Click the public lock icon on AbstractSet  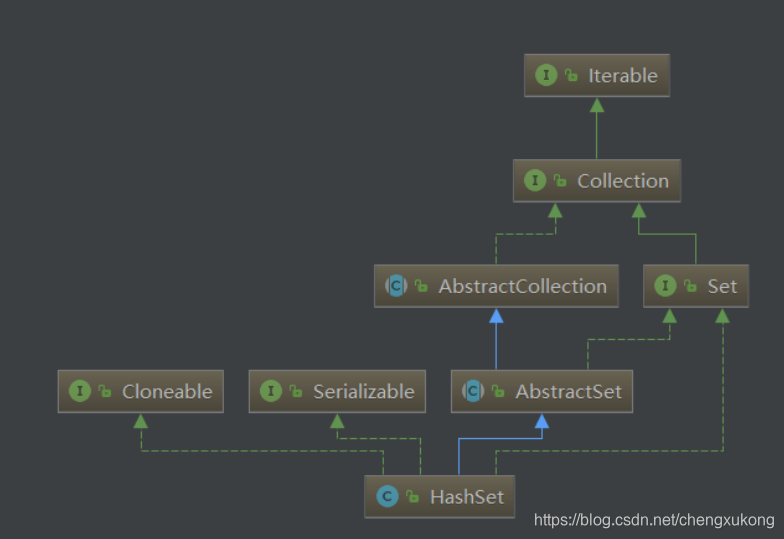498,391
